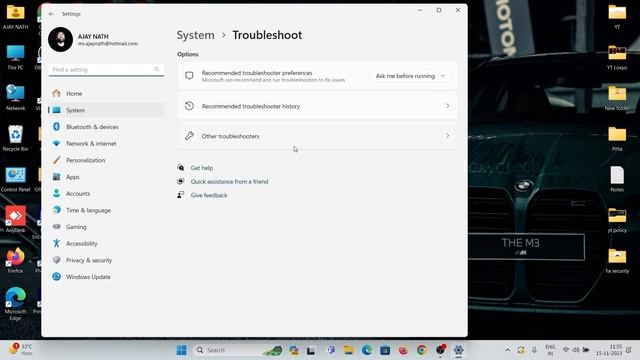
Task: Click the Settings gear on the taskbar
Action: pos(458,350)
